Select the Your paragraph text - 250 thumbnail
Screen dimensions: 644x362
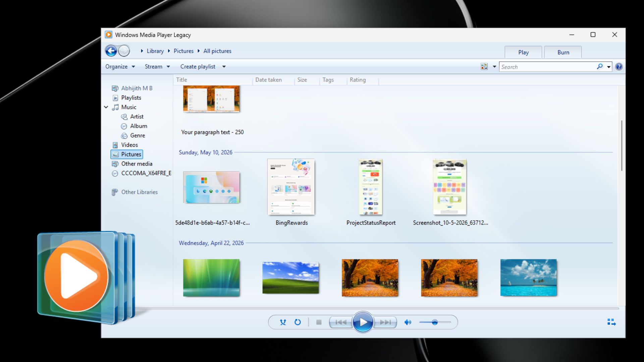(211, 99)
